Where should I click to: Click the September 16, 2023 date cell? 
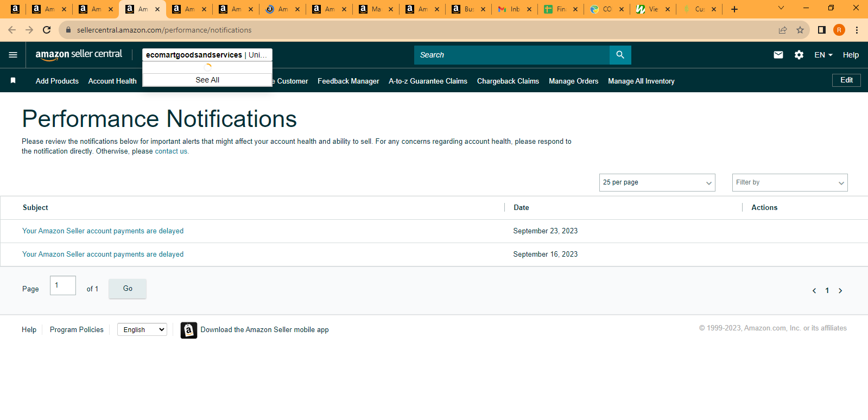545,254
